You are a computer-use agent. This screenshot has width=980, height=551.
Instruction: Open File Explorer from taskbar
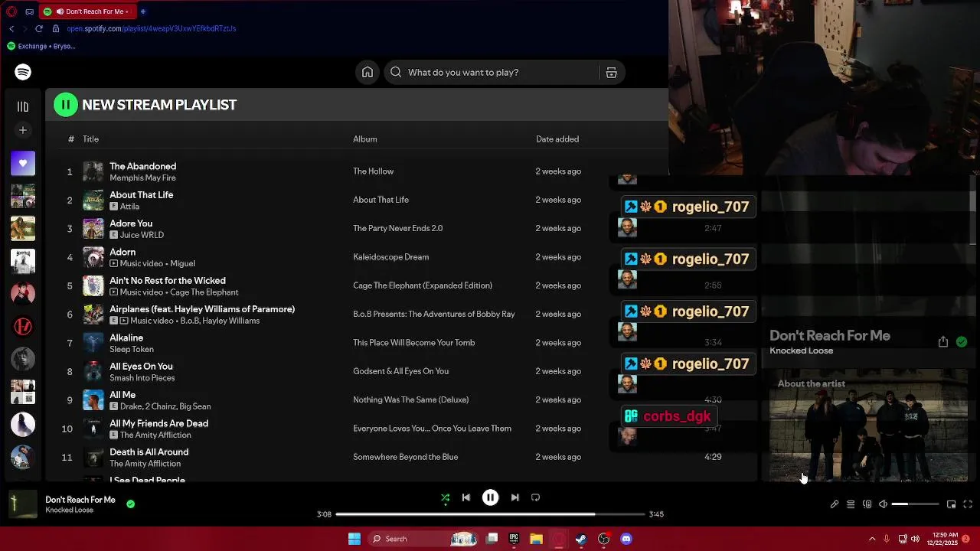point(536,539)
